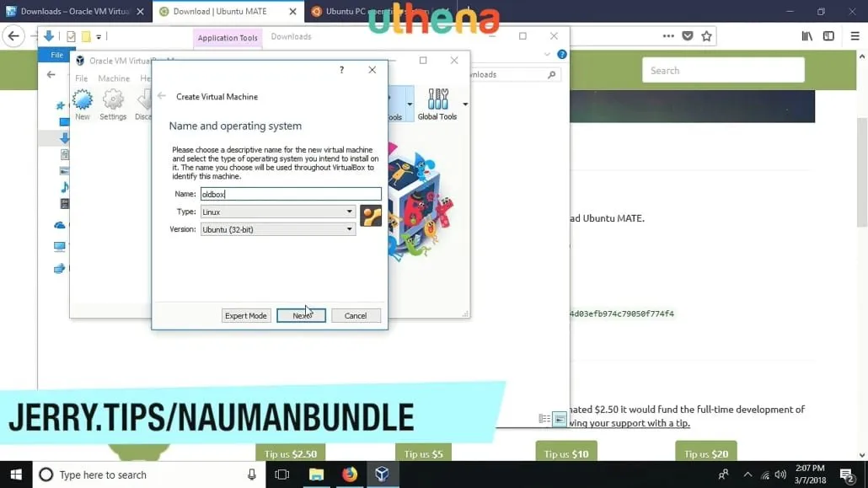Screen dimensions: 868x488
Task: Select OneDrive cloud icon in Explorer sidebar
Action: [60, 225]
